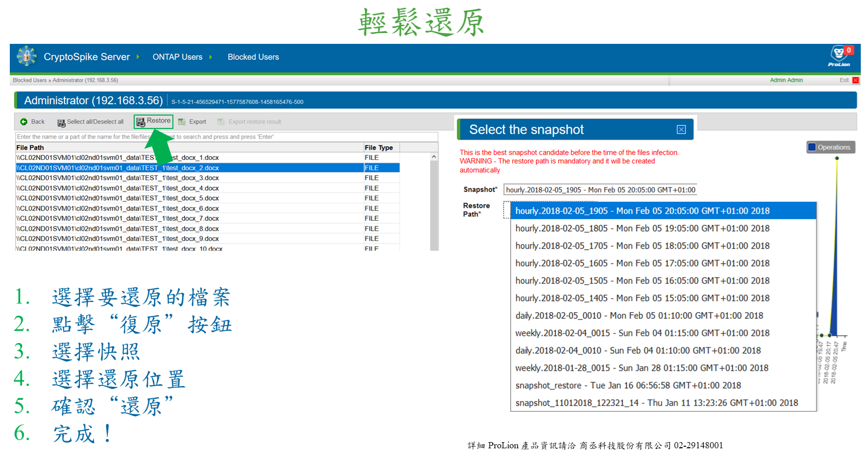Select daily.2018-02-04_0010 snapshot option
Image resolution: width=868 pixels, height=455 pixels.
pyautogui.click(x=663, y=350)
